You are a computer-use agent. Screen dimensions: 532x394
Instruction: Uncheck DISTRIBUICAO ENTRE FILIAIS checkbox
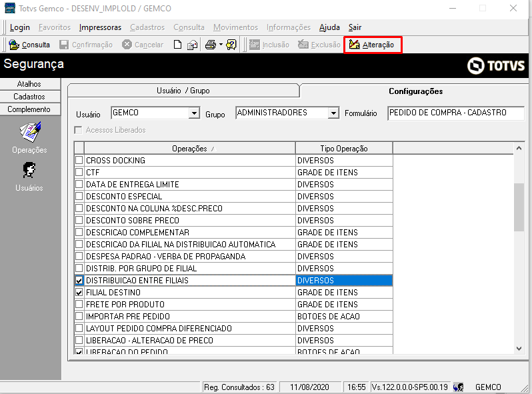(x=79, y=280)
